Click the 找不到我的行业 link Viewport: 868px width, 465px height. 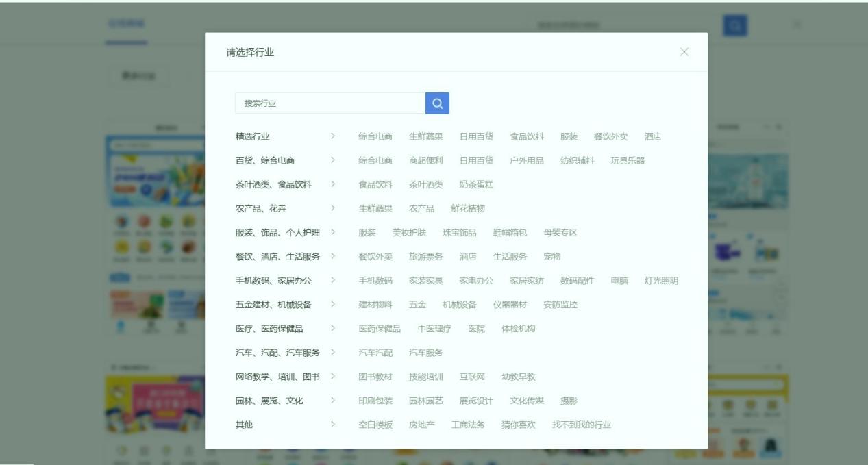582,425
